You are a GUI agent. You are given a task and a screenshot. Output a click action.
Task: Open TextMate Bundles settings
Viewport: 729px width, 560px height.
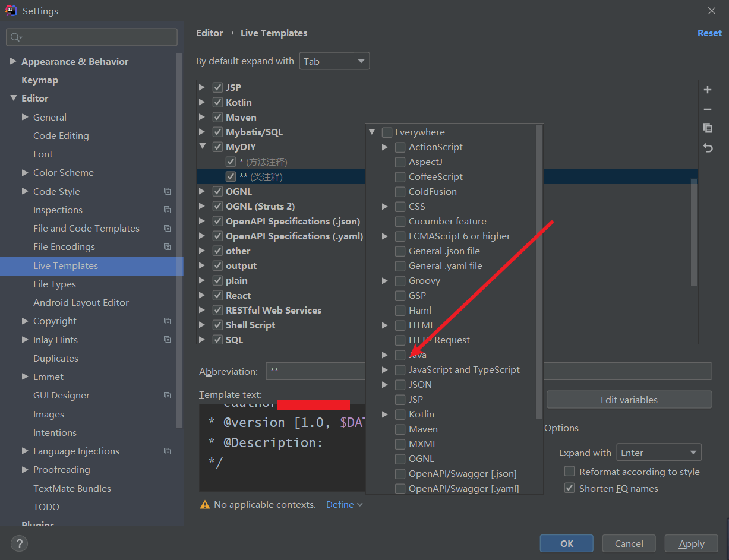tap(72, 488)
